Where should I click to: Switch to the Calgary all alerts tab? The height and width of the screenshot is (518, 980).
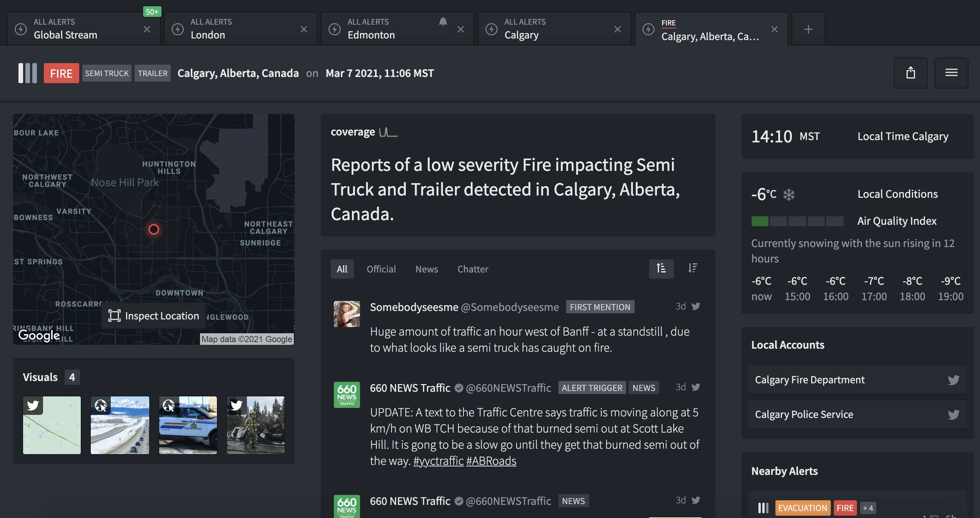click(554, 29)
